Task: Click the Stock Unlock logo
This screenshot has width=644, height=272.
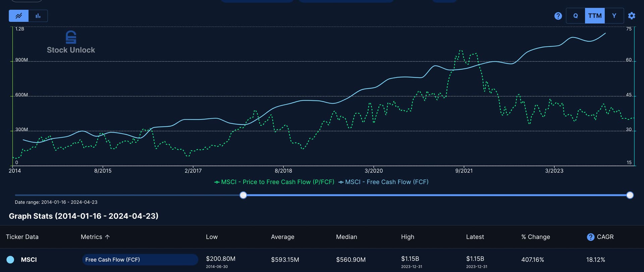Action: coord(71,42)
